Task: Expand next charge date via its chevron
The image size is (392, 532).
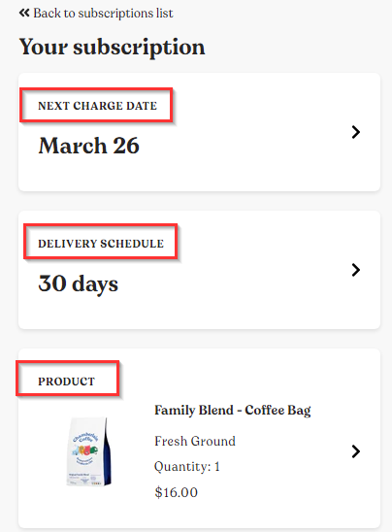Action: point(355,132)
